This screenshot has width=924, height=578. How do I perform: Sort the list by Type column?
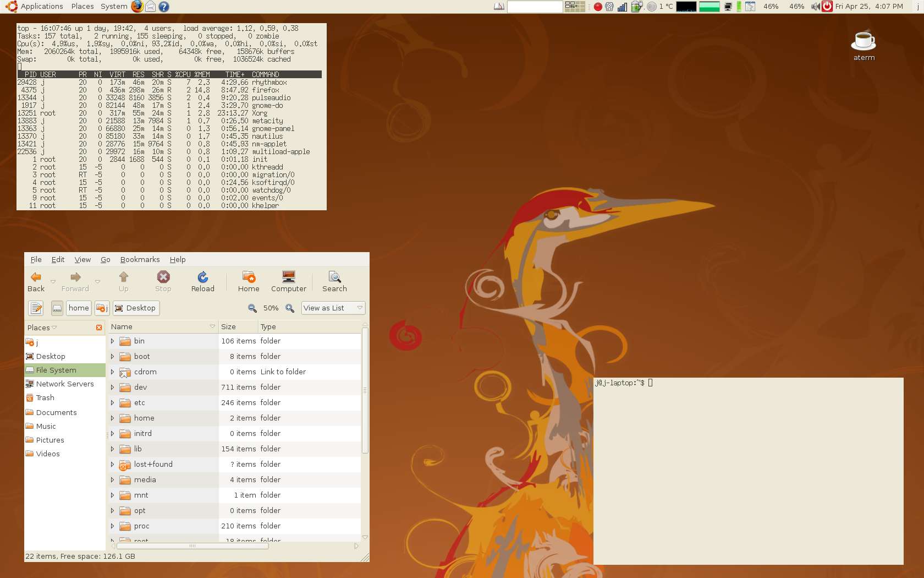tap(309, 327)
